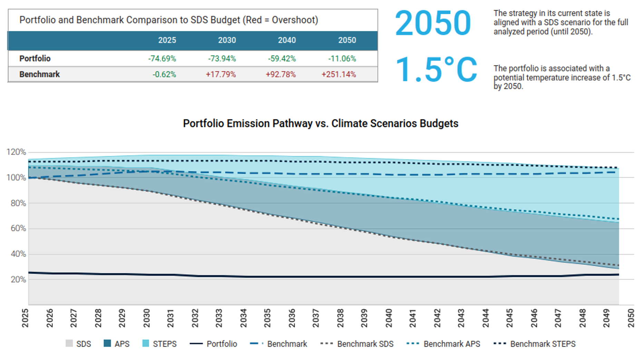This screenshot has width=644, height=358.
Task: Select the 2025 column header in table
Action: [x=167, y=40]
